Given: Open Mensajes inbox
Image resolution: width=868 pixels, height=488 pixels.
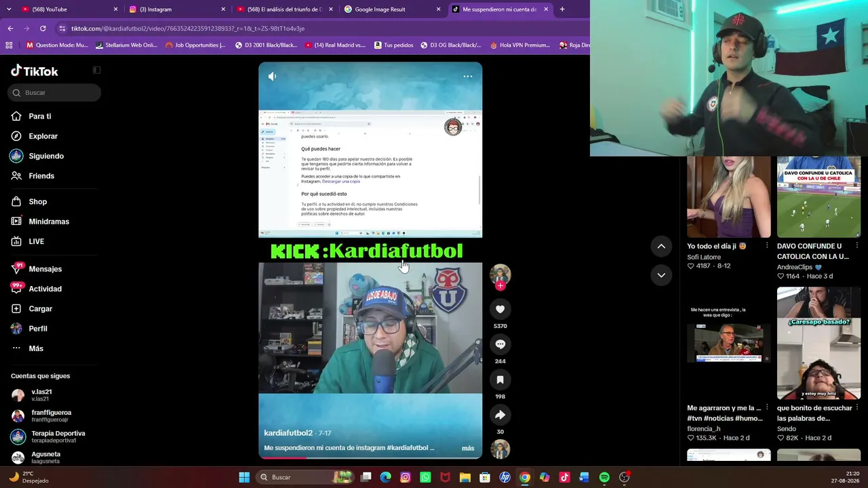Looking at the screenshot, I should point(37,269).
